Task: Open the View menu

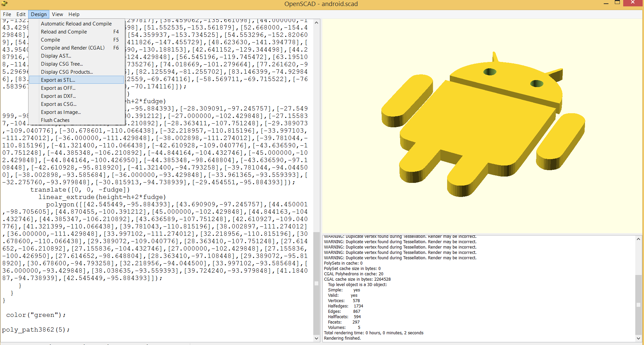Action: 57,14
